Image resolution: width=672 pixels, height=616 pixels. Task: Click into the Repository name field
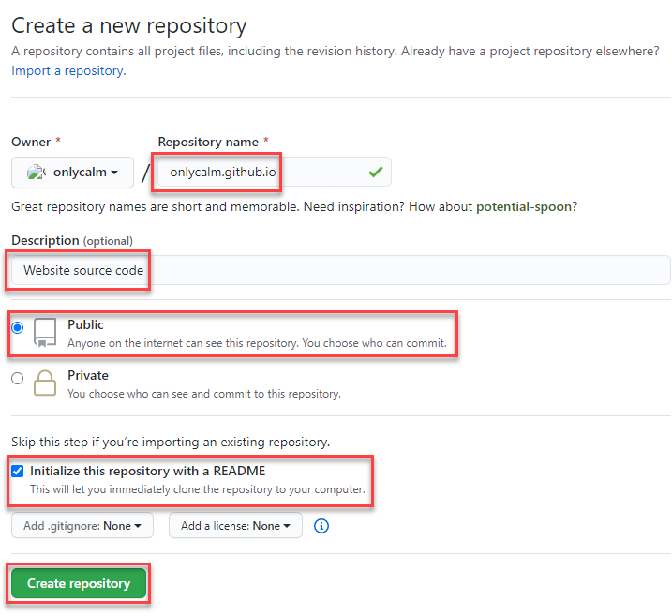point(275,172)
